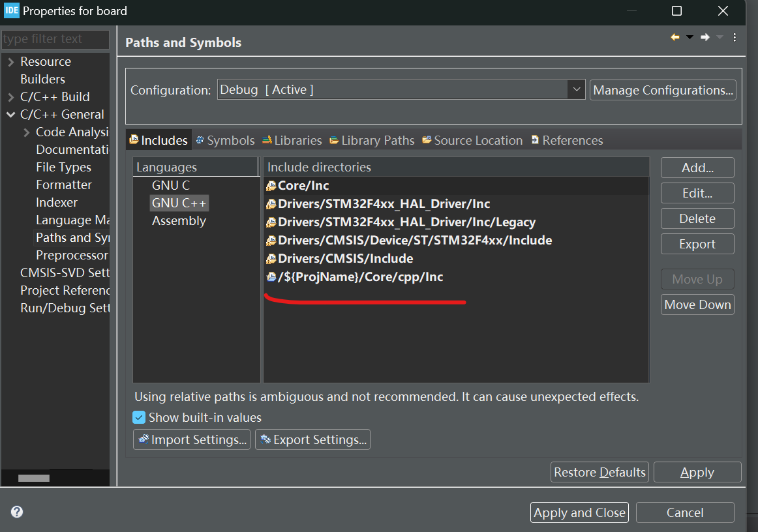
Task: Click the IDE icon in title bar
Action: (x=11, y=10)
